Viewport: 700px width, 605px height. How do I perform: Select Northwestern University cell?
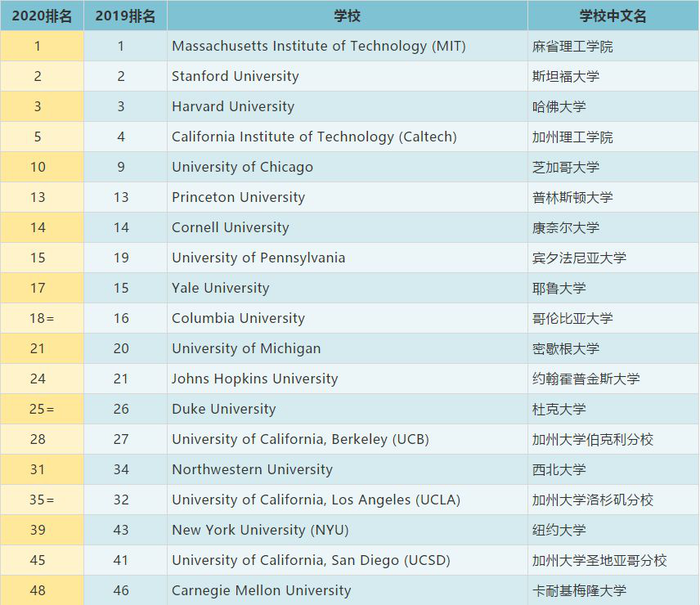pos(348,469)
